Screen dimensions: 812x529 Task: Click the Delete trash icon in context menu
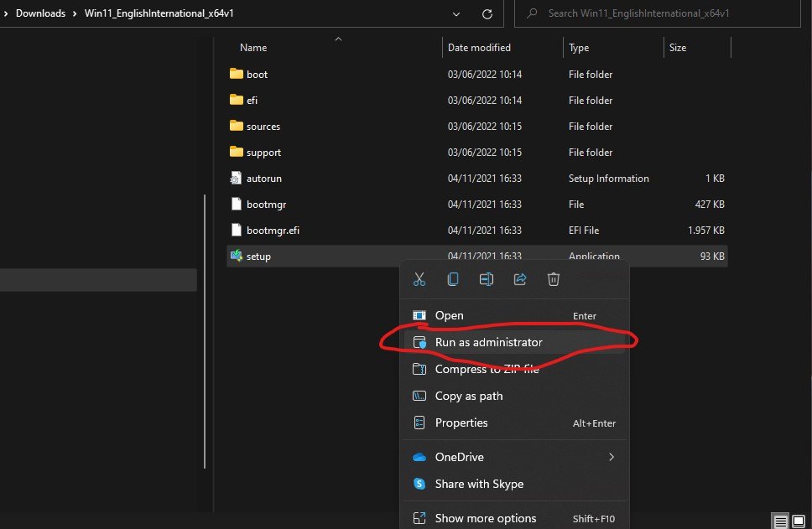coord(553,279)
